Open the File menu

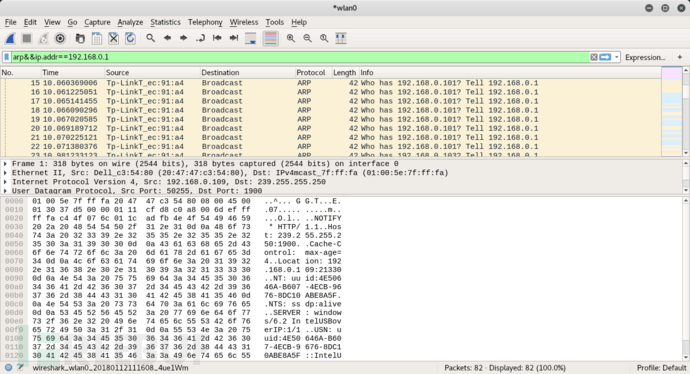pos(11,22)
